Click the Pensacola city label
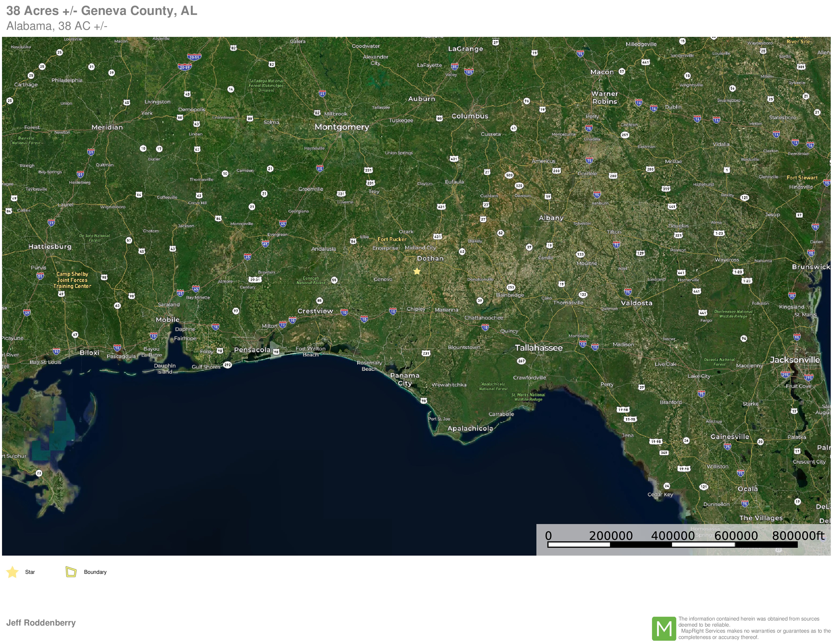Viewport: 833px width, 644px height. coord(252,350)
